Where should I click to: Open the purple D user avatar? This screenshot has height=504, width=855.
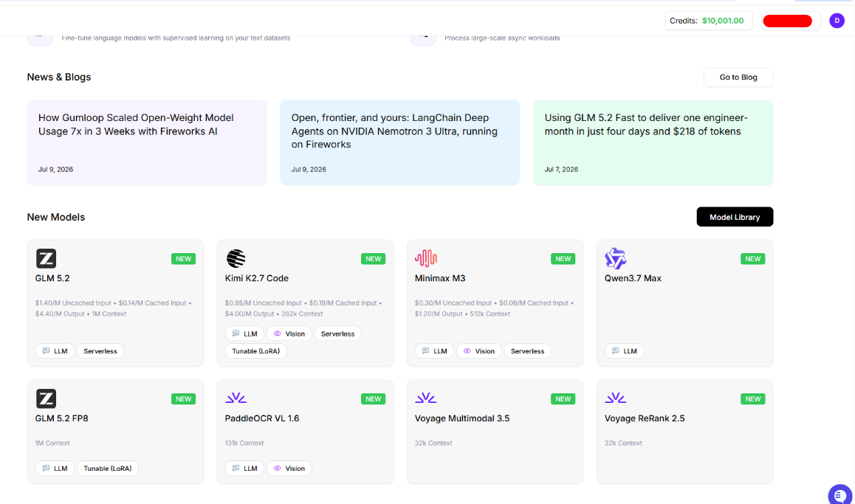[x=837, y=21]
